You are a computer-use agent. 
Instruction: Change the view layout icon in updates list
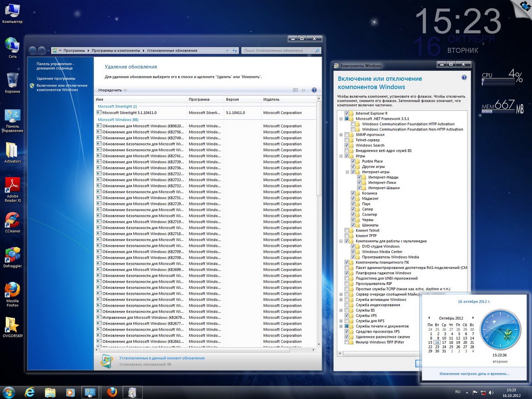(x=296, y=90)
